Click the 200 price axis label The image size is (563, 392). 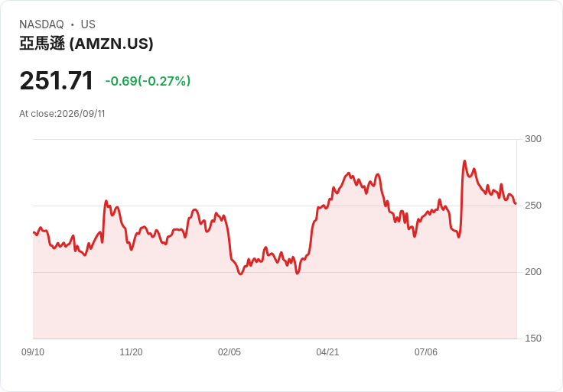click(533, 272)
